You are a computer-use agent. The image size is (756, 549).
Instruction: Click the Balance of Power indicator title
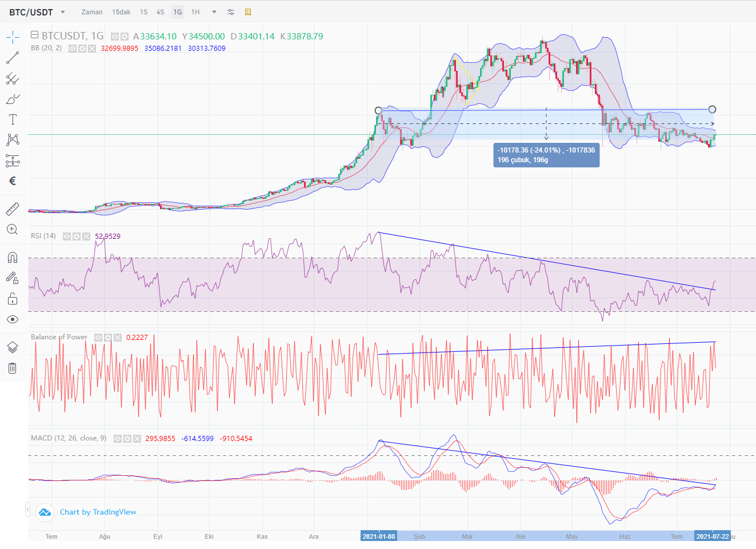pyautogui.click(x=59, y=337)
